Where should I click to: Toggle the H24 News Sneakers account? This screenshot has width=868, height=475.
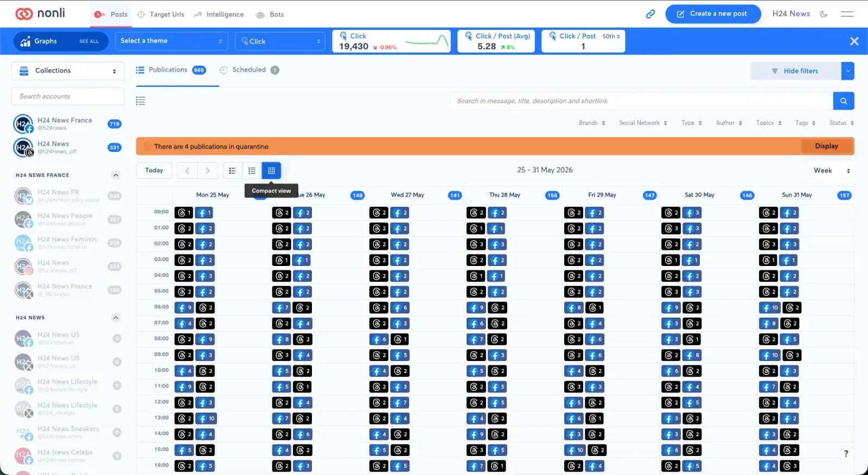pos(68,432)
